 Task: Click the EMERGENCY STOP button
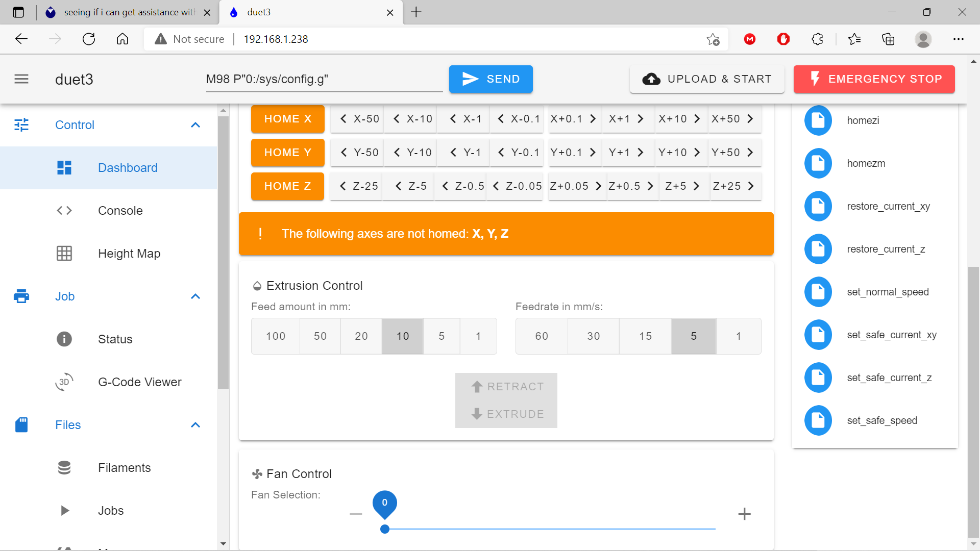(874, 79)
